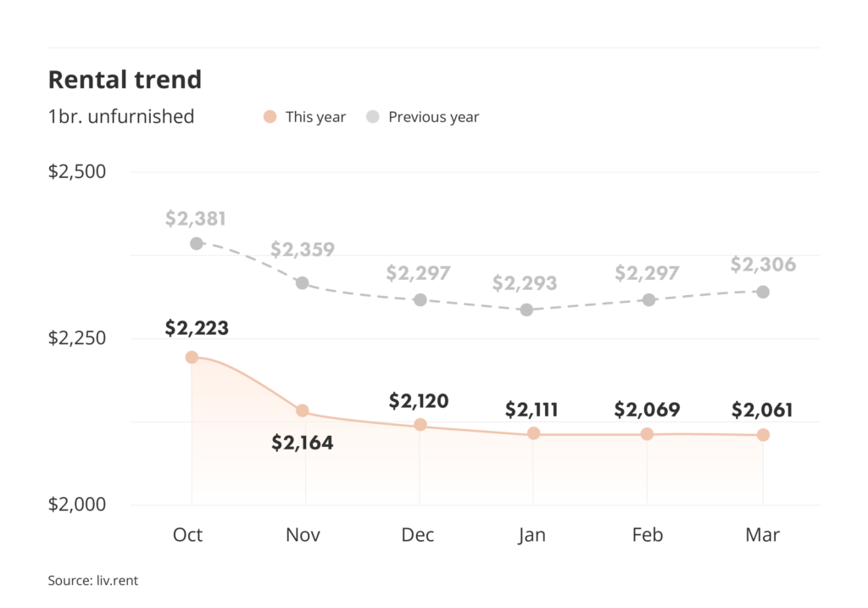Select the February $2,069 data point
The height and width of the screenshot is (608, 868).
(x=647, y=434)
